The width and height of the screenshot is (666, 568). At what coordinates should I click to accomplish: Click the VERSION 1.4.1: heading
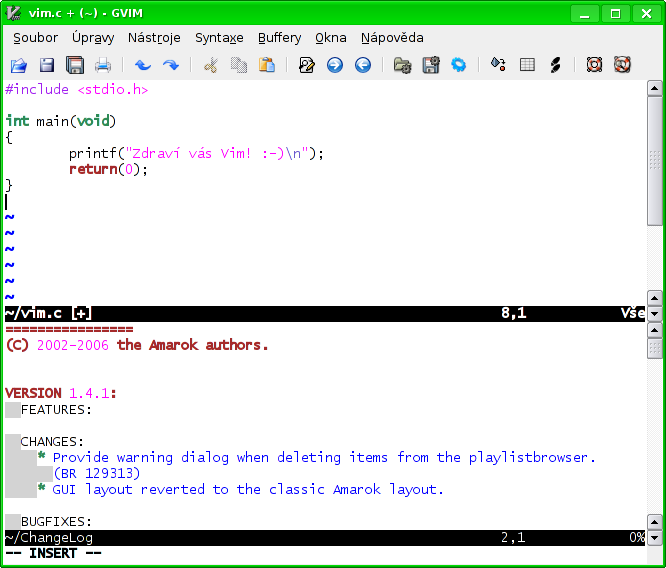tap(61, 393)
